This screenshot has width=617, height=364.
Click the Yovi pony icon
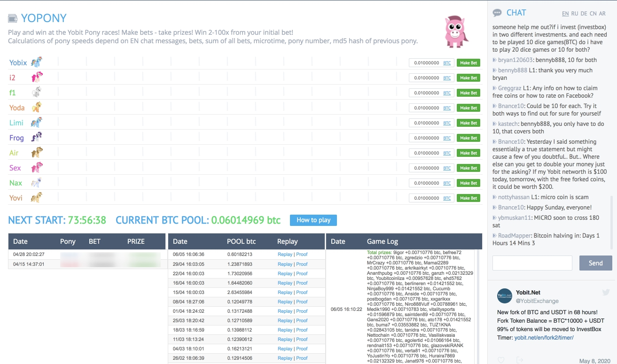[x=36, y=197]
